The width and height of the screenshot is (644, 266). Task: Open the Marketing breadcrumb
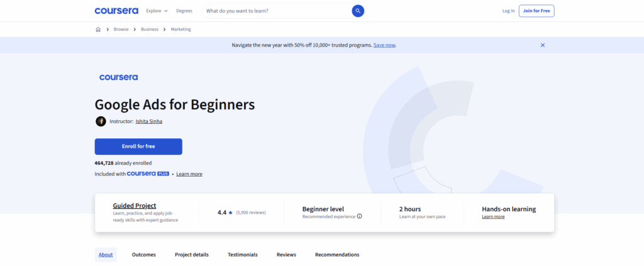tap(180, 30)
